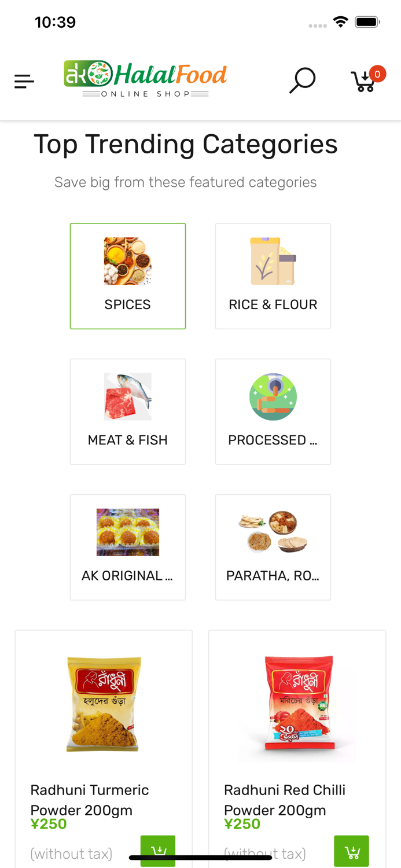Tap the Top Trending Categories heading
The width and height of the screenshot is (401, 868).
186,144
